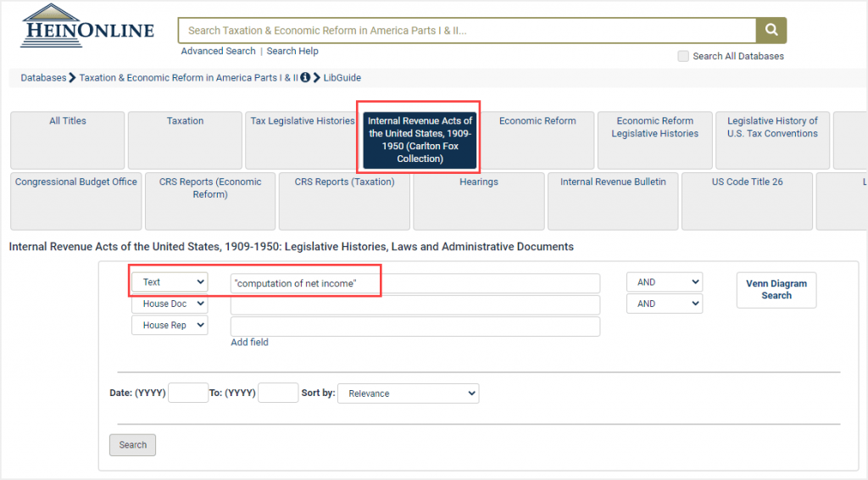
Task: Click the magnifying glass search icon
Action: pyautogui.click(x=771, y=30)
